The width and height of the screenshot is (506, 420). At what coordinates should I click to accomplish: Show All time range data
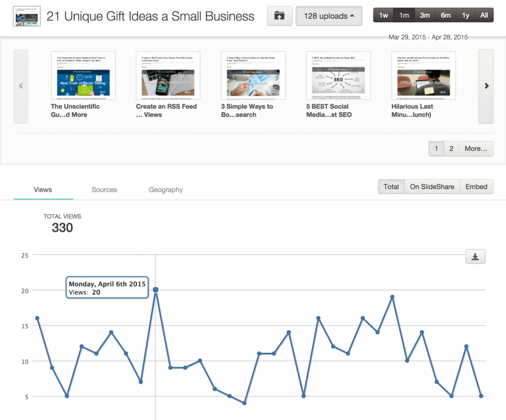click(484, 15)
